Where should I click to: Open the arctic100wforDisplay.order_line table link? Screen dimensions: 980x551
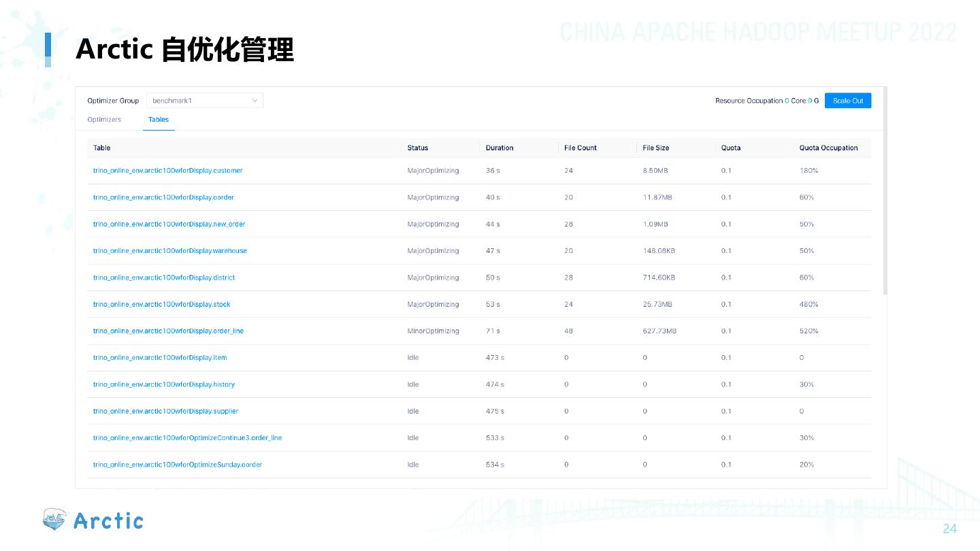[x=169, y=331]
